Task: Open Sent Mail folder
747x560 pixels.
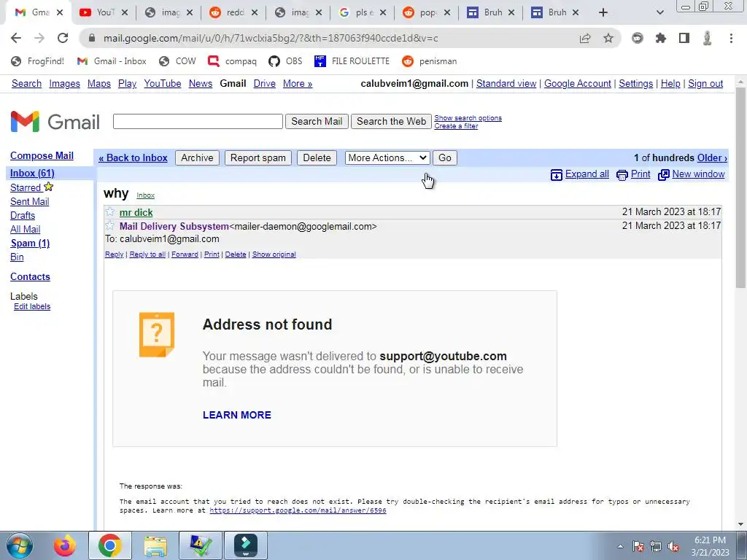Action: (29, 201)
